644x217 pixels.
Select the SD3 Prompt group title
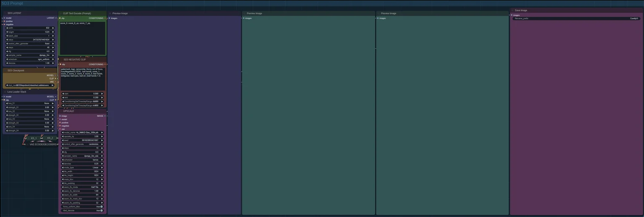click(12, 3)
